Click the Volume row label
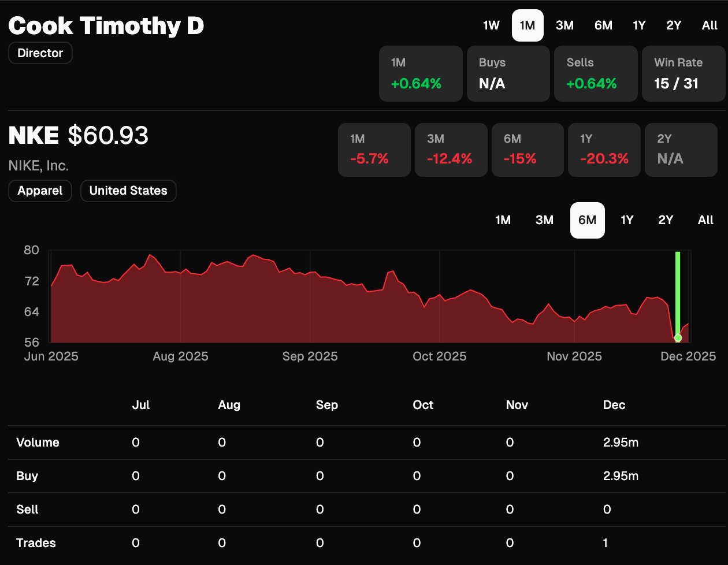The image size is (728, 565). coord(38,443)
